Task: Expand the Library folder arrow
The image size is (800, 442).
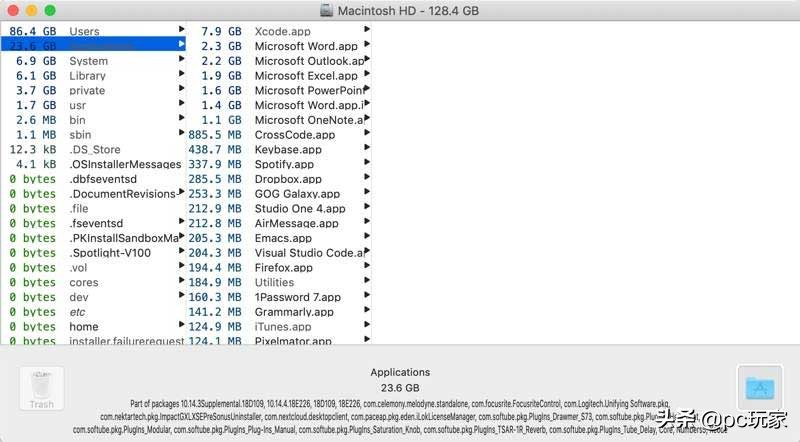Action: [x=181, y=73]
